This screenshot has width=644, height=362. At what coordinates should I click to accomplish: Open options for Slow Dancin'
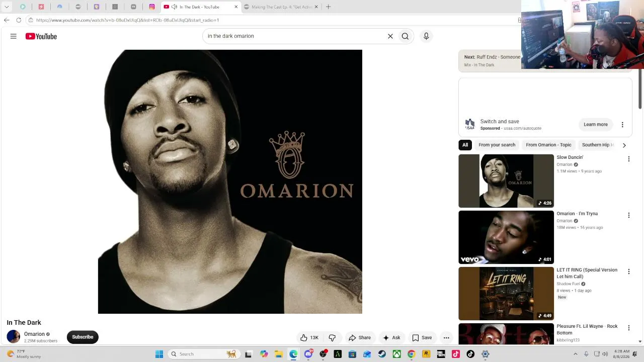point(628,159)
